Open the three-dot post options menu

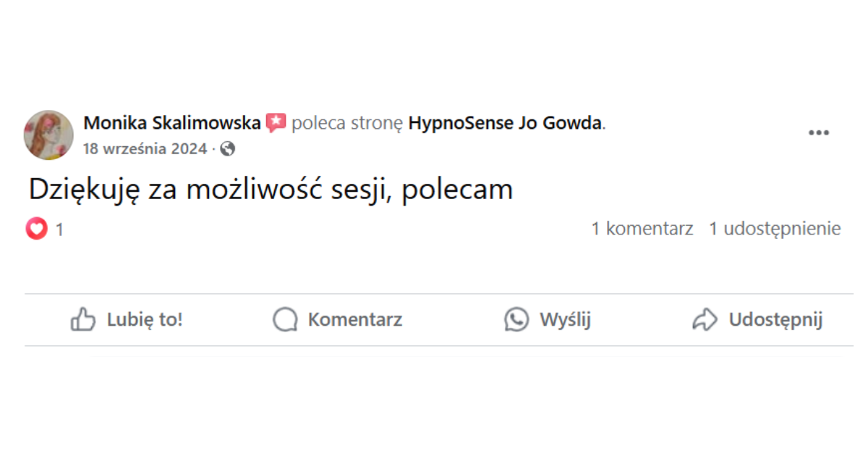(818, 133)
